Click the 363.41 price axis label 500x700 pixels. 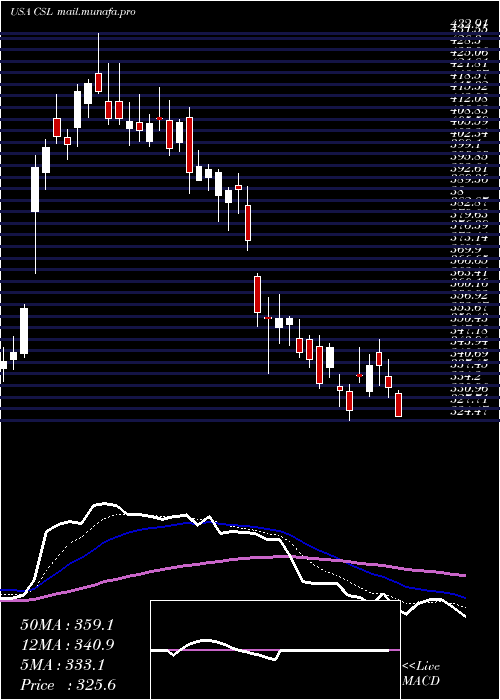pyautogui.click(x=468, y=273)
